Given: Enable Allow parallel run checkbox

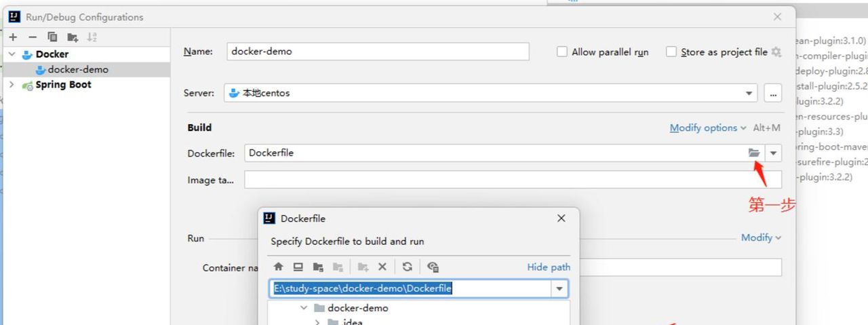Looking at the screenshot, I should coord(562,52).
